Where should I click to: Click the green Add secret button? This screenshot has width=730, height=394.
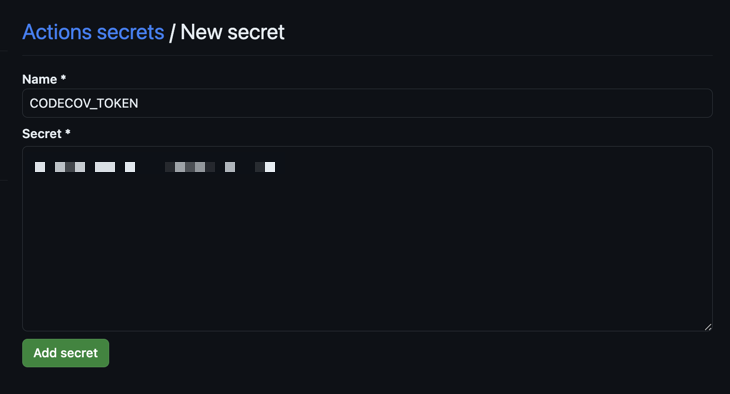pyautogui.click(x=66, y=353)
